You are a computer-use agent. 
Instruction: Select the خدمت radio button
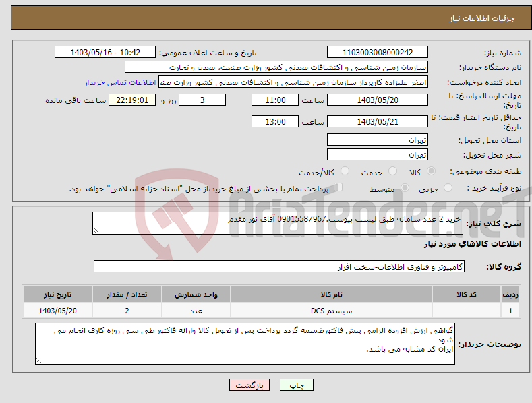click(x=392, y=171)
